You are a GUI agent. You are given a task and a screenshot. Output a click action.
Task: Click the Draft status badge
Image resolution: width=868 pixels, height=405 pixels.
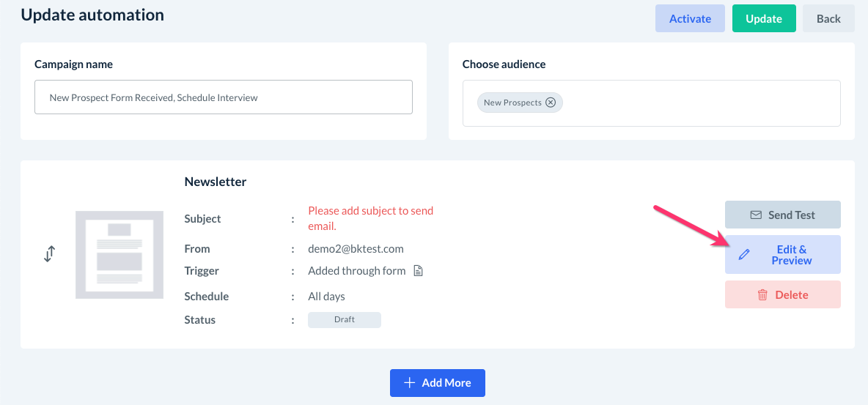(x=345, y=320)
